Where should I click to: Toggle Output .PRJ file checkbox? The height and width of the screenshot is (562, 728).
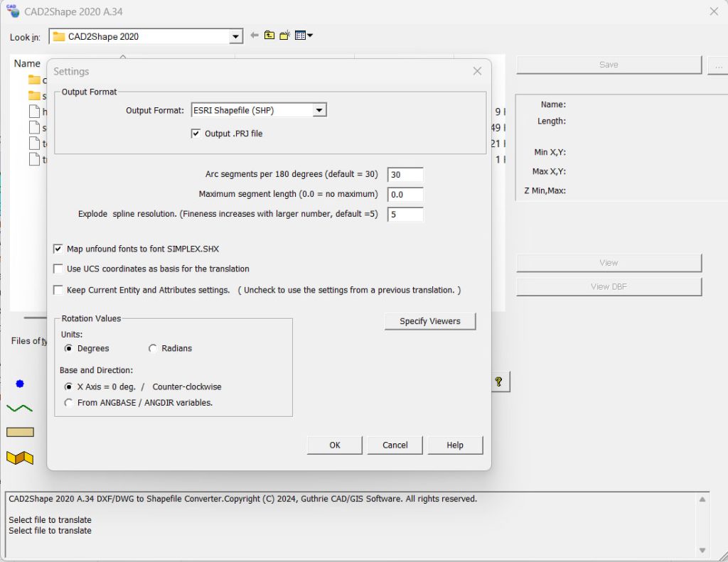pos(196,134)
